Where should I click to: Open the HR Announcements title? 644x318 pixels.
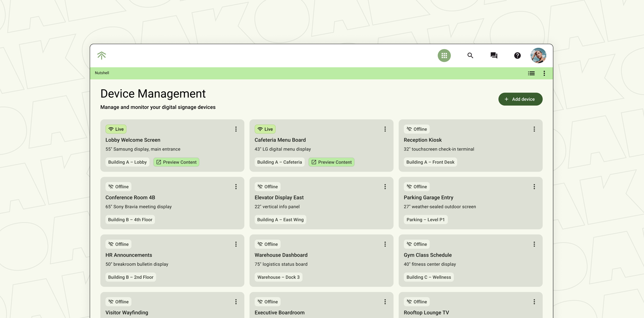(x=129, y=255)
